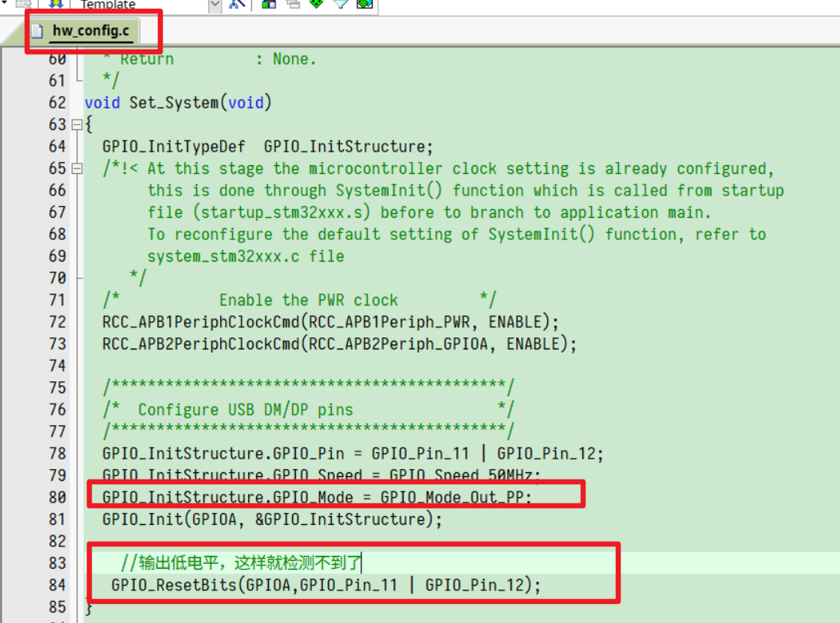
Task: Click inside the highlighted GPIO_Mode line
Action: 279,496
